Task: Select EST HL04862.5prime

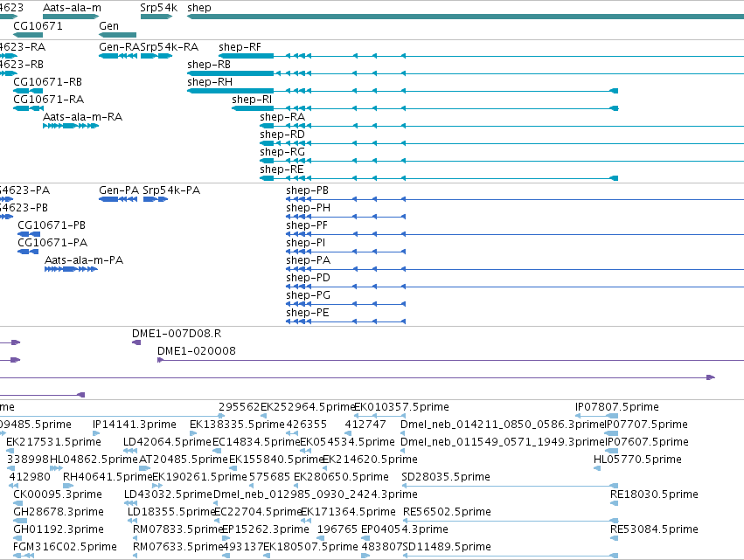Action: tap(94, 460)
